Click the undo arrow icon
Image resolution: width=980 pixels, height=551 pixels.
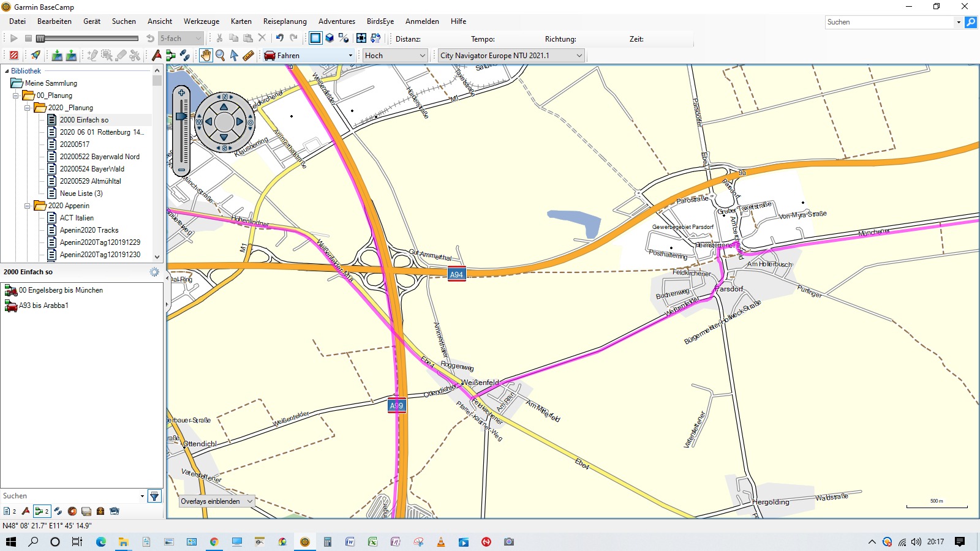tap(279, 39)
